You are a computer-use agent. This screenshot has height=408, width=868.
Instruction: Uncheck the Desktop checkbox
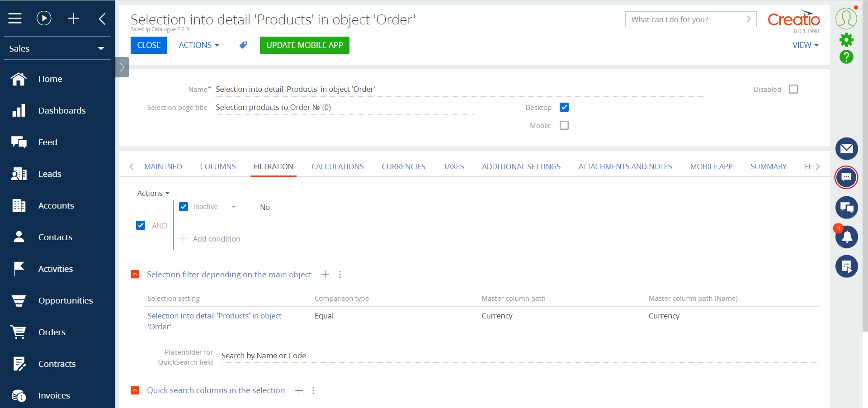(x=564, y=107)
